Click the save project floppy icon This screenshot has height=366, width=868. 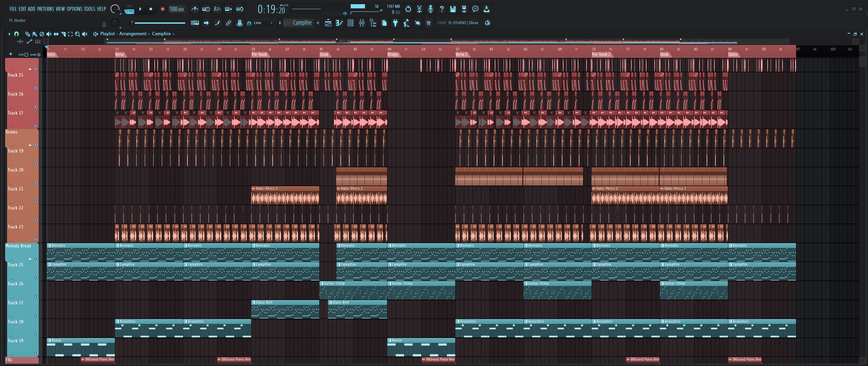(453, 9)
